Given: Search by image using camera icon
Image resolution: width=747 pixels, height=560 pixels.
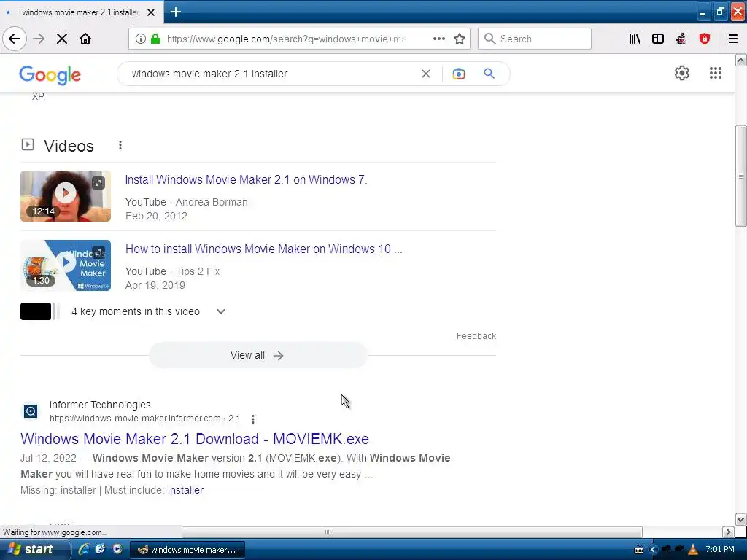Looking at the screenshot, I should pos(458,74).
